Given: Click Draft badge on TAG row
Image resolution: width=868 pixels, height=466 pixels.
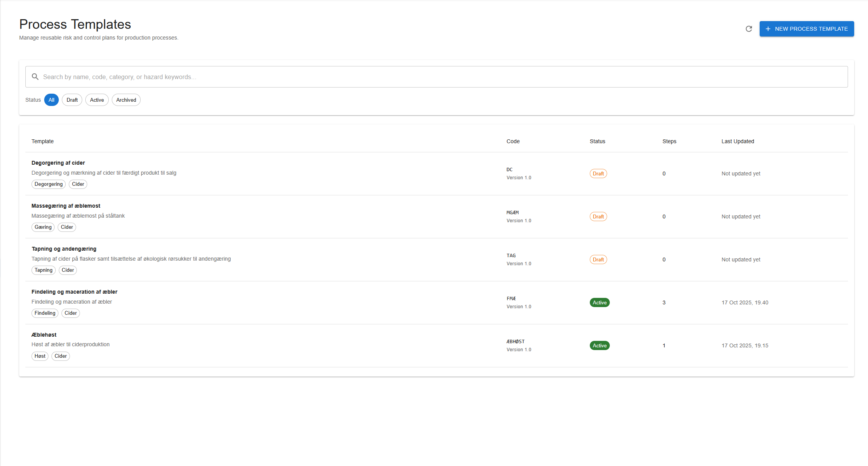Looking at the screenshot, I should point(598,259).
